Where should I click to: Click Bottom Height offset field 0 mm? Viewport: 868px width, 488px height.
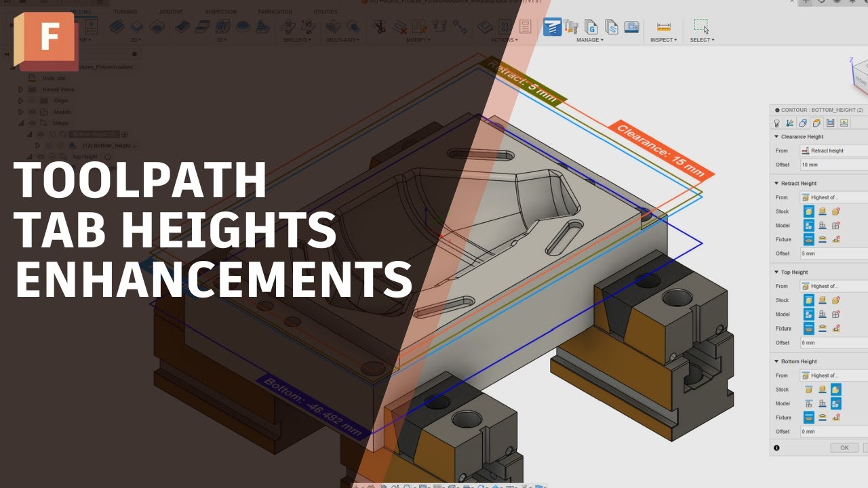(x=834, y=432)
